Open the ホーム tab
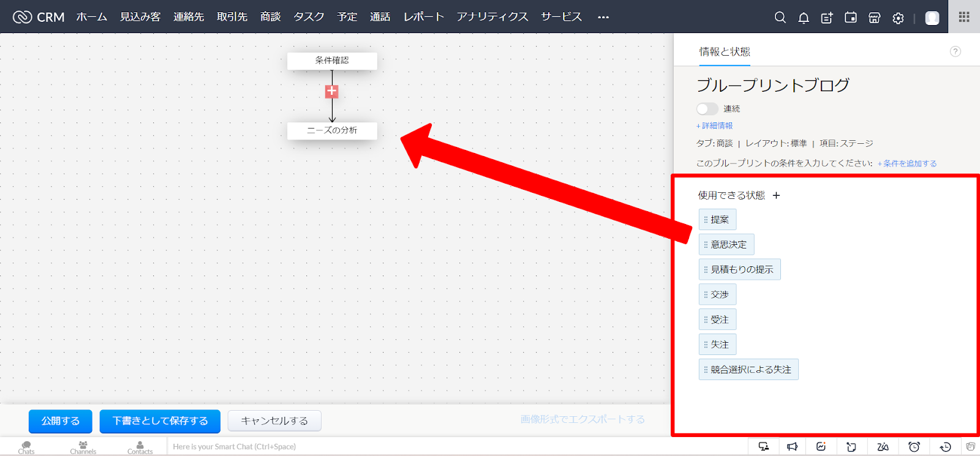 [x=92, y=17]
